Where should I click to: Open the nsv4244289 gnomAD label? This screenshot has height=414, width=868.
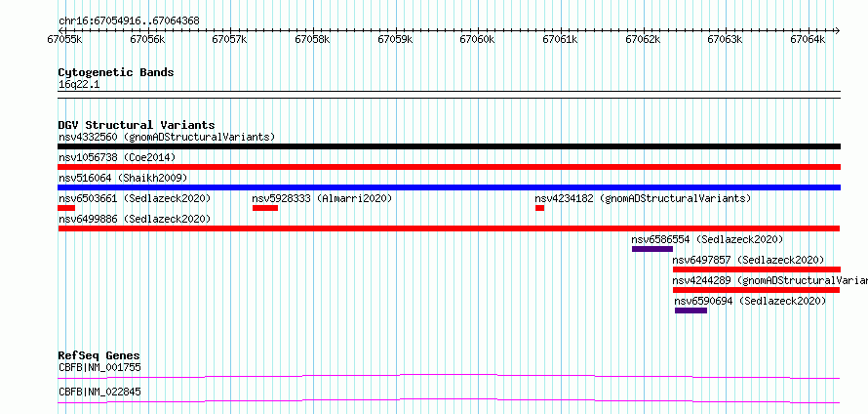(x=770, y=280)
